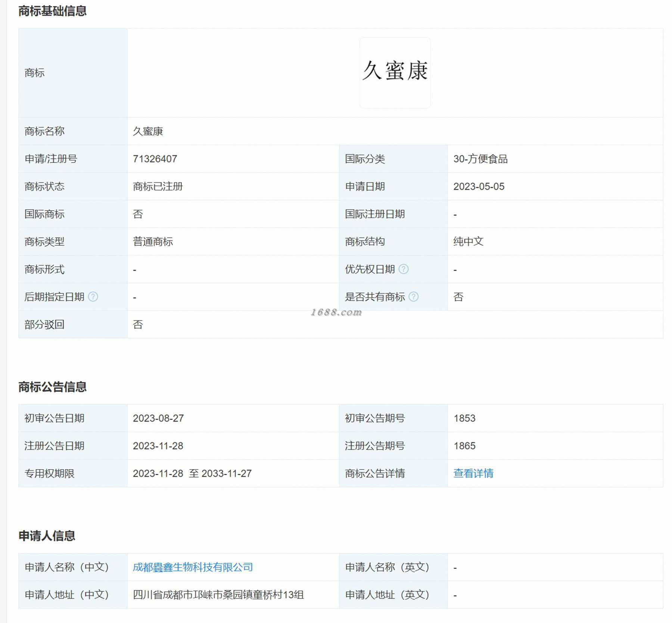Viewport: 672px width, 623px height.
Task: Click the 注册公告日期 field label
Action: 55,446
